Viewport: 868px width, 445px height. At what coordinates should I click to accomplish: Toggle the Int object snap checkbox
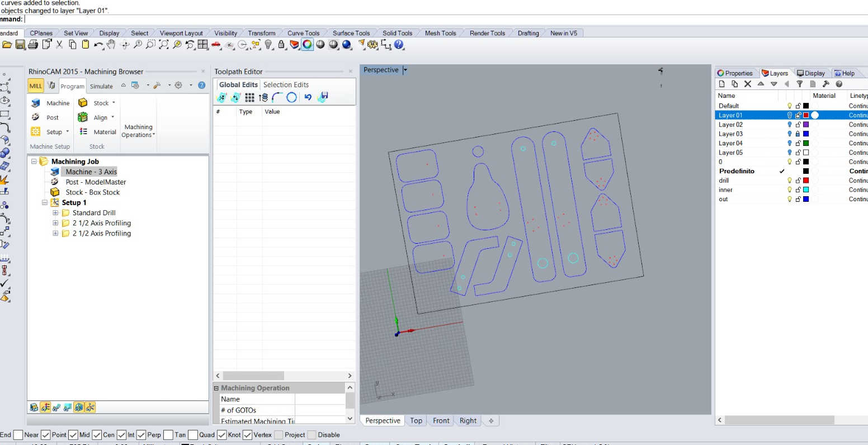coord(121,435)
